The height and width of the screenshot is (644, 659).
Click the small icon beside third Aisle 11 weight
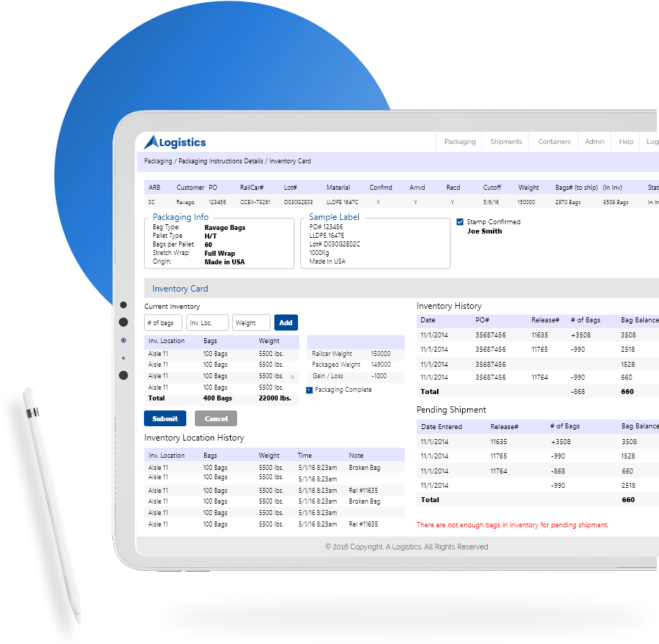(x=292, y=377)
